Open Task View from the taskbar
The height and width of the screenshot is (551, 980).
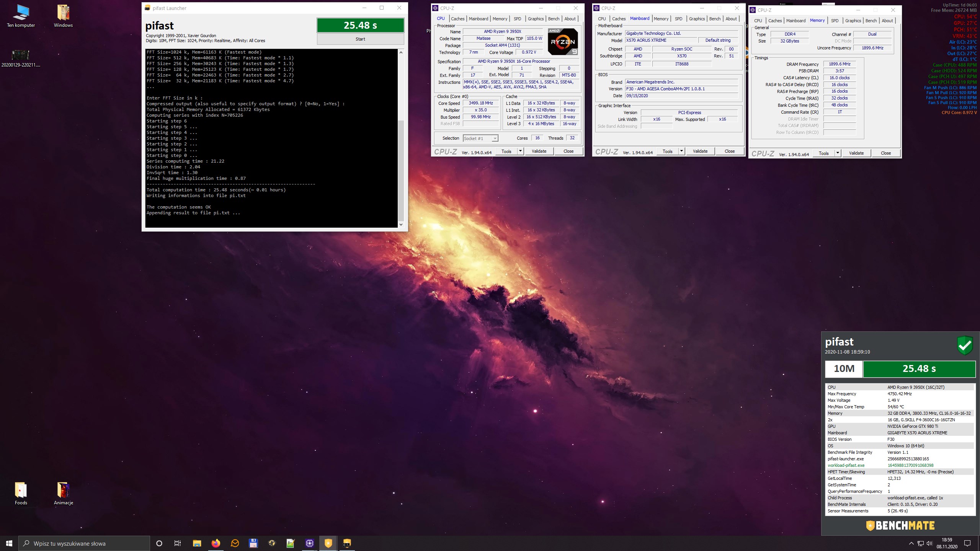point(178,543)
